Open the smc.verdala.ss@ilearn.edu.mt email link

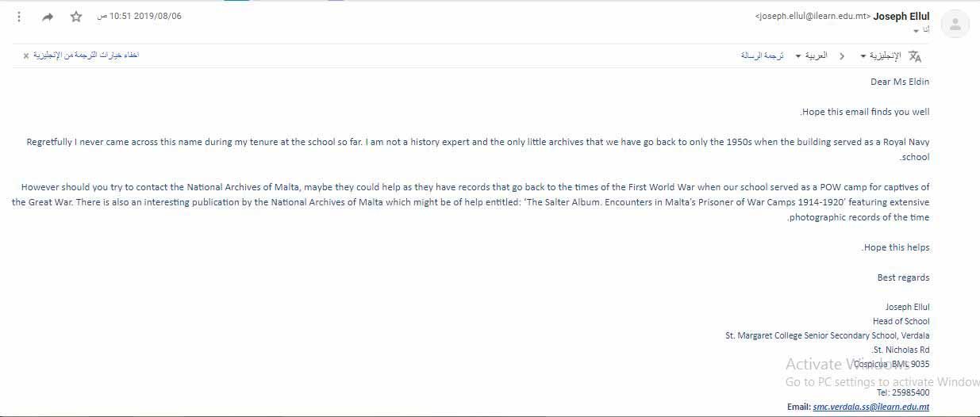click(x=870, y=407)
